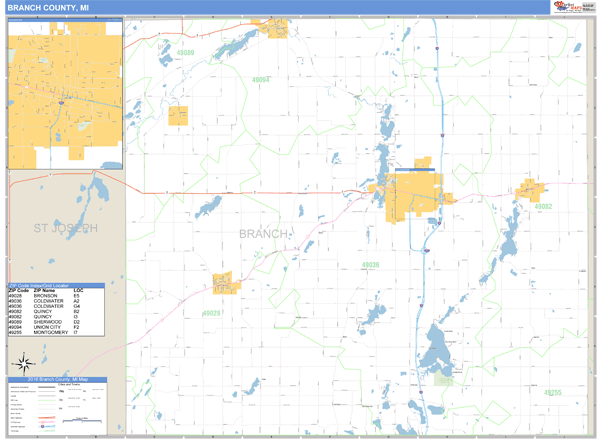The height and width of the screenshot is (439, 600).
Task: Click the Sherwood yellow town square
Action: (178, 115)
